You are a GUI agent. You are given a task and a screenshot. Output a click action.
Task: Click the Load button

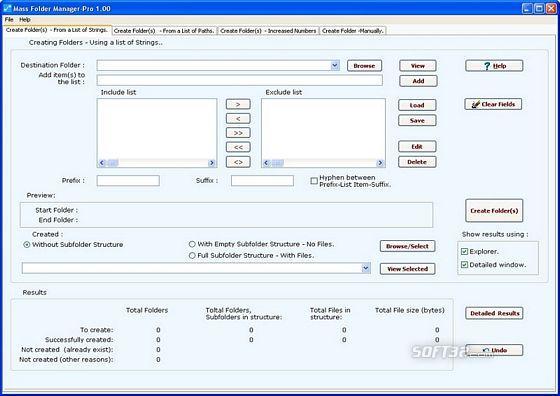tap(417, 105)
